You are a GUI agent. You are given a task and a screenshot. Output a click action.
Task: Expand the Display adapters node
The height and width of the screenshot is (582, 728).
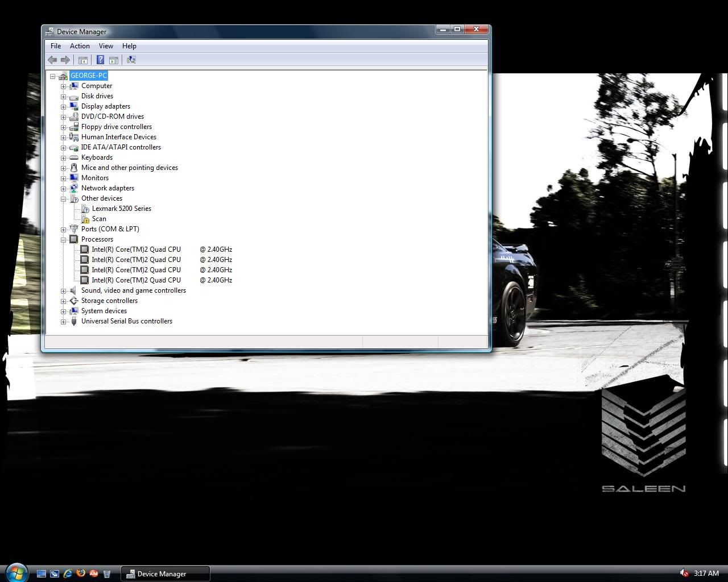point(64,106)
